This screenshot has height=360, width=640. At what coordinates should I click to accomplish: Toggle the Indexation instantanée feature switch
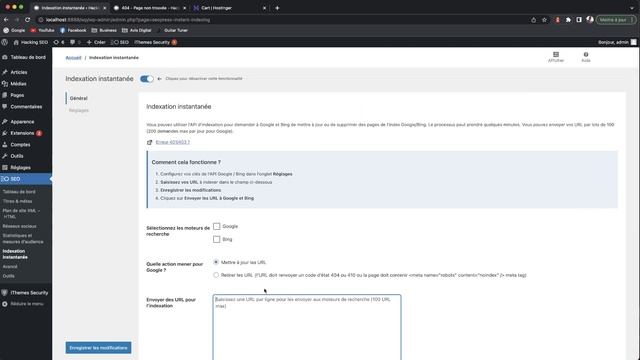(147, 79)
